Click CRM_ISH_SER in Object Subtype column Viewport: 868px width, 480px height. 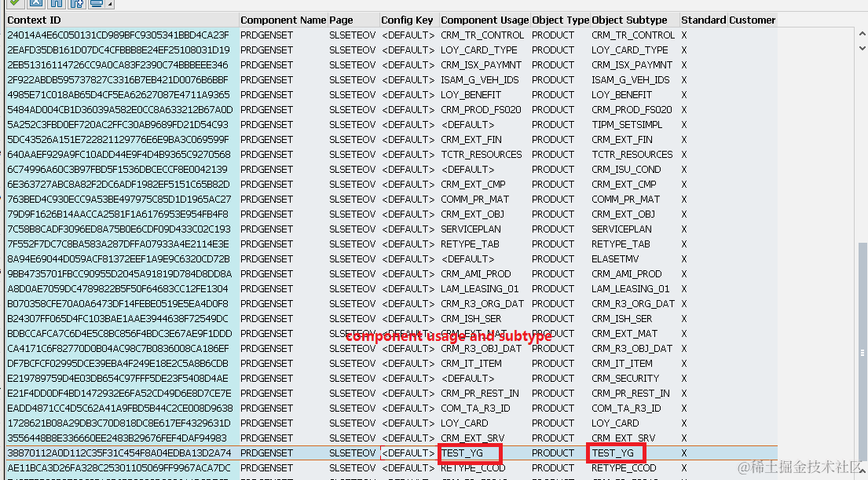point(621,319)
